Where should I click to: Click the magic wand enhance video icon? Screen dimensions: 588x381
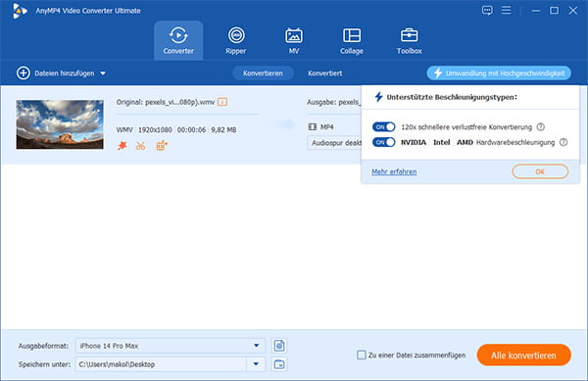coord(122,146)
